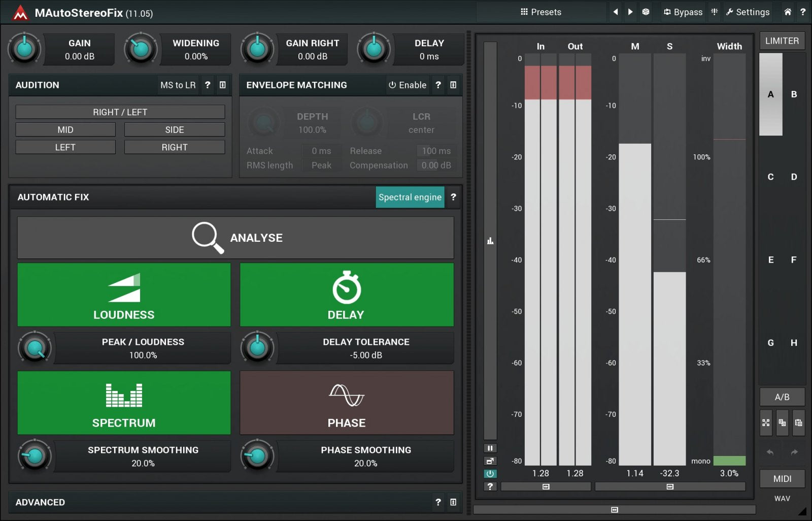812x521 pixels.
Task: Open the LIMITER panel
Action: tap(782, 41)
